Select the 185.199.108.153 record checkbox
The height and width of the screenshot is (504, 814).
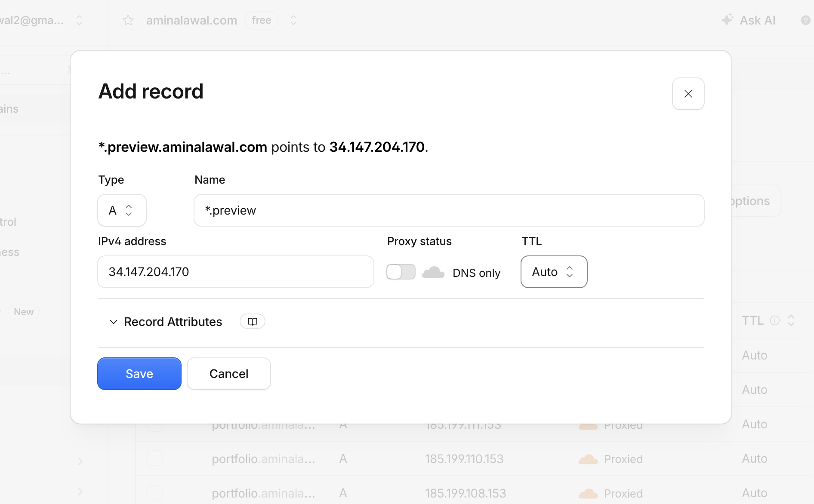tap(155, 493)
